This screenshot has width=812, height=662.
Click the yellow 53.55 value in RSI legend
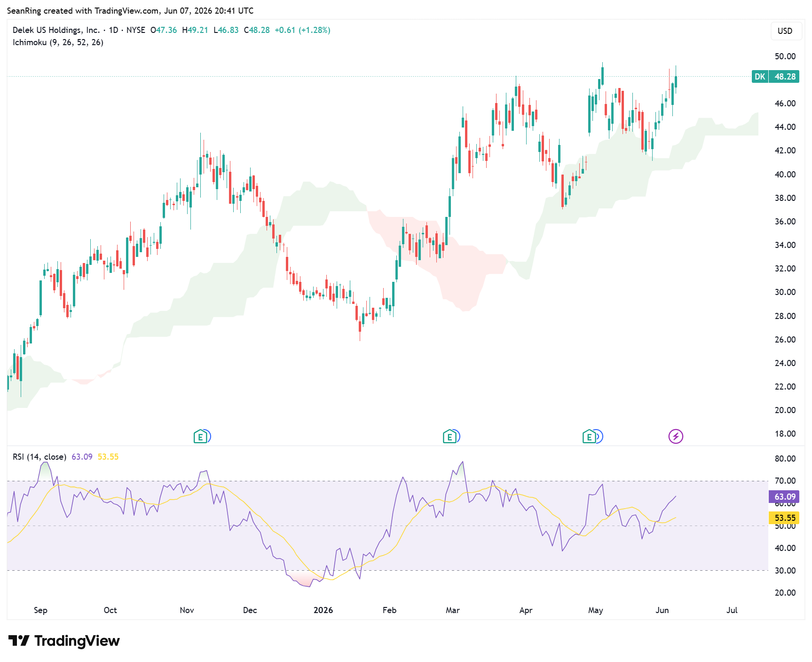[108, 457]
